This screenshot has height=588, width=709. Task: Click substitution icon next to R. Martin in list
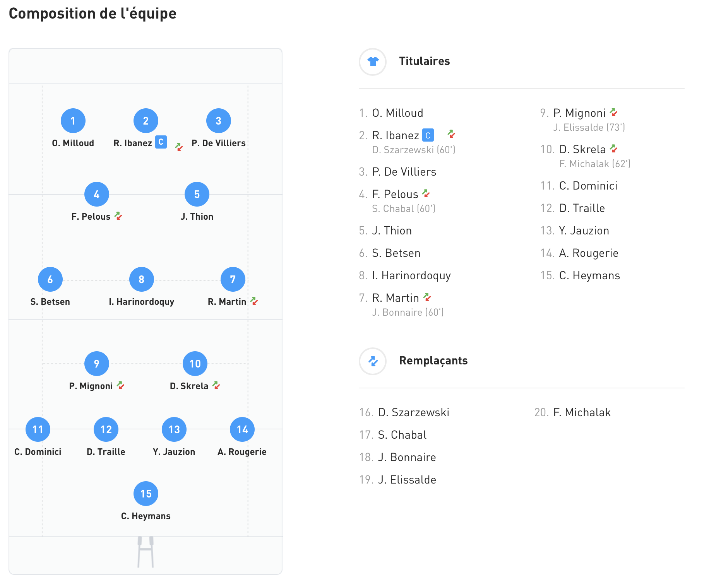(x=427, y=297)
